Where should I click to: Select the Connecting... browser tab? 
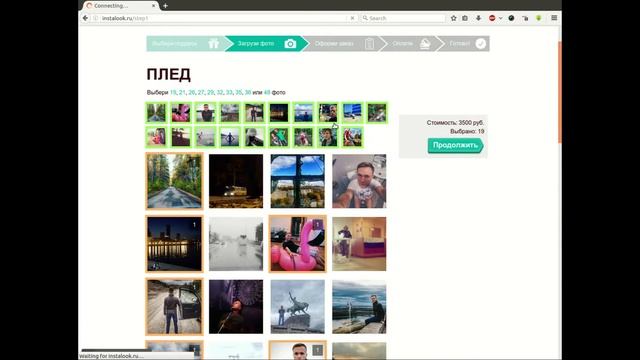121,6
